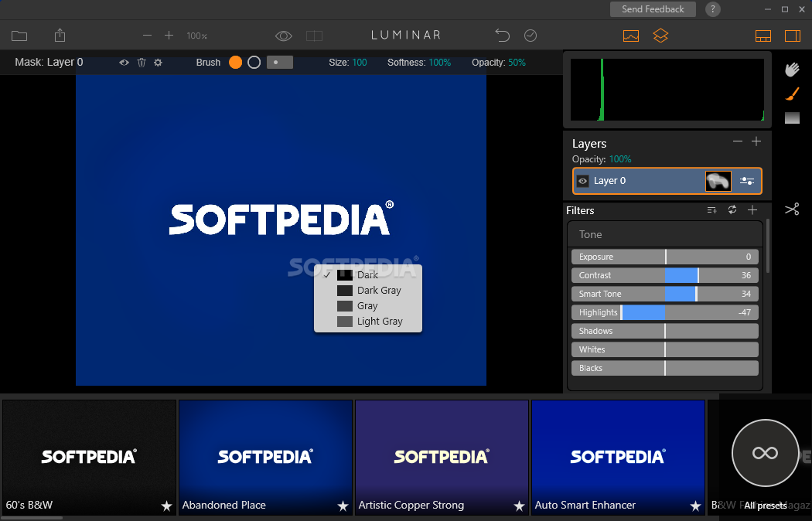Open the history checkmark icon

click(x=531, y=36)
